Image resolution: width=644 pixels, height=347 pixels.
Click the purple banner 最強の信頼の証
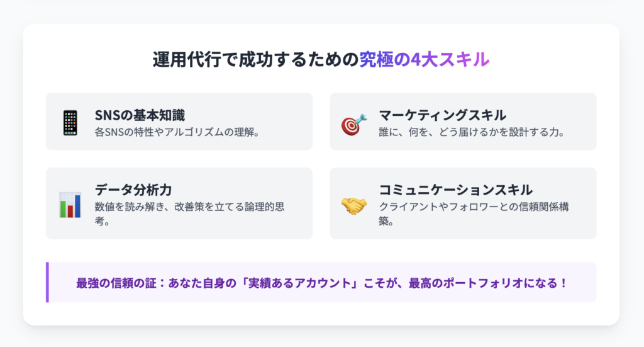(321, 283)
